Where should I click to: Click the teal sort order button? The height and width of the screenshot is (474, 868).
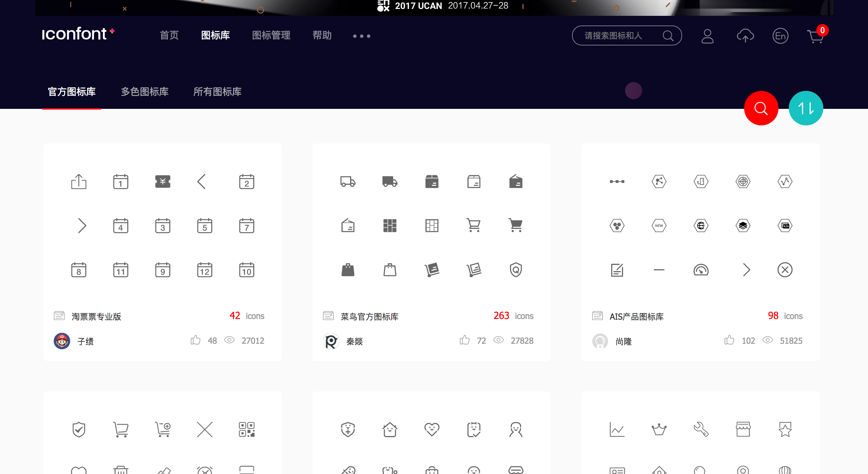(806, 108)
